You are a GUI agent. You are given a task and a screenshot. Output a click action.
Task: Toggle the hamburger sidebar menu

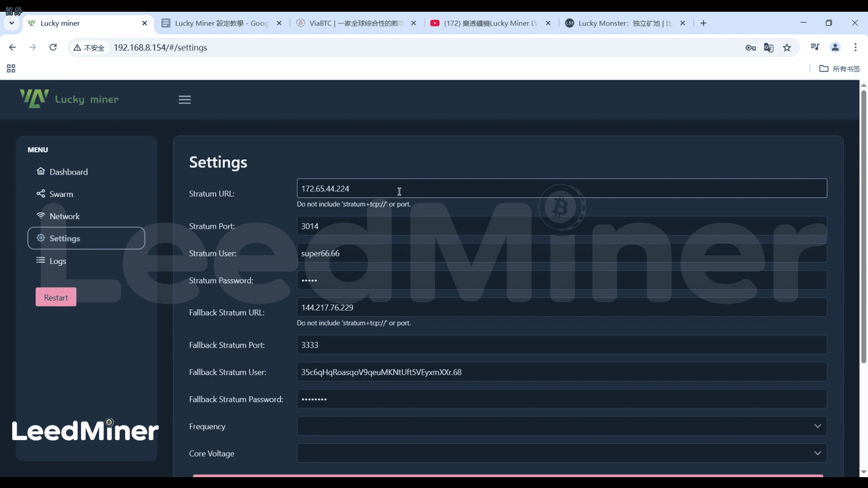184,99
